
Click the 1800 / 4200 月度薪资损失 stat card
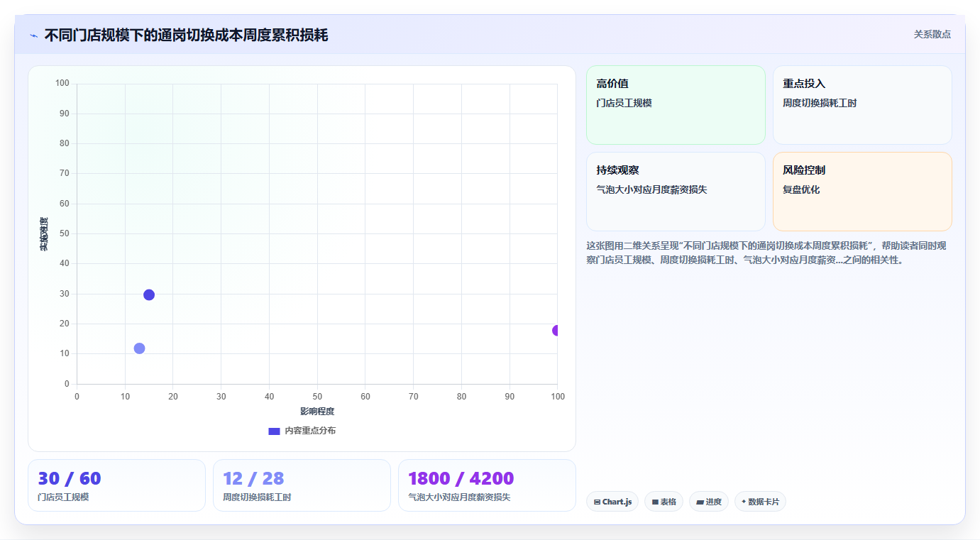pyautogui.click(x=487, y=485)
